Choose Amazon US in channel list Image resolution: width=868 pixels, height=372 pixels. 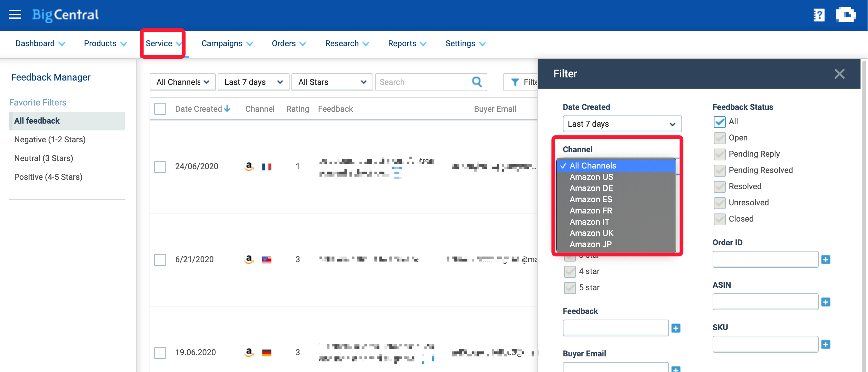[616, 177]
